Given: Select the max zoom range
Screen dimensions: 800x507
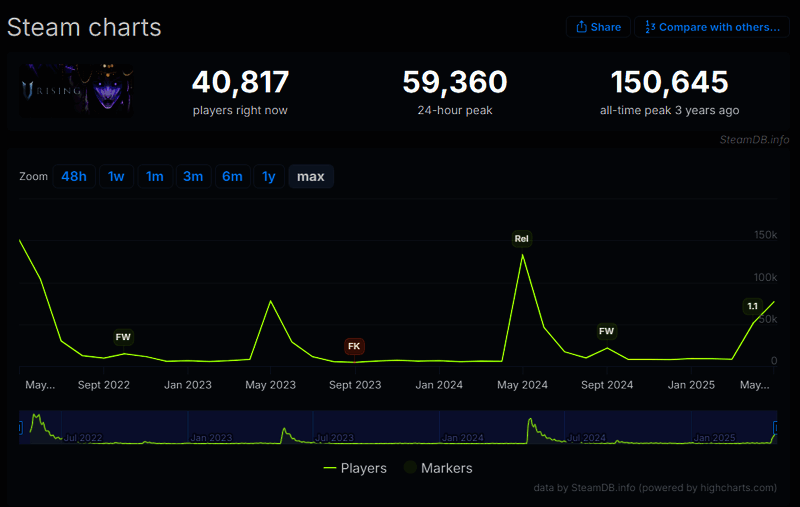Looking at the screenshot, I should tap(311, 177).
